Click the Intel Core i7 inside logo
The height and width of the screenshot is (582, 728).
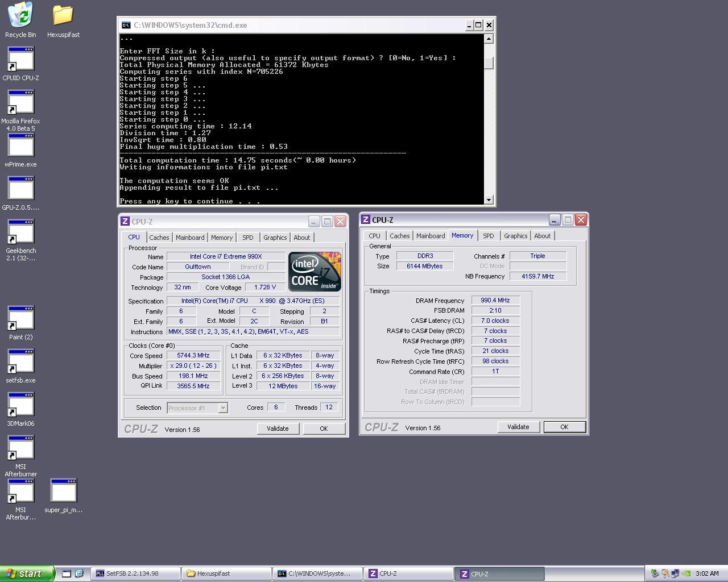click(315, 271)
